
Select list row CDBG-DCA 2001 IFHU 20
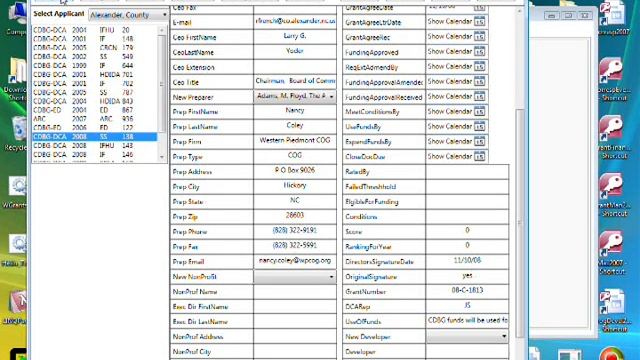coord(94,30)
